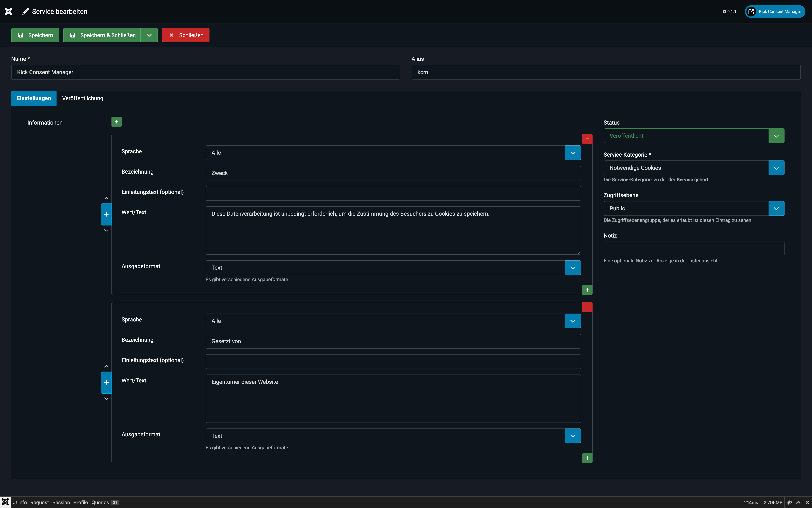Image resolution: width=812 pixels, height=508 pixels.
Task: Remove the Gesetzt von information block with its minus button
Action: pos(587,307)
